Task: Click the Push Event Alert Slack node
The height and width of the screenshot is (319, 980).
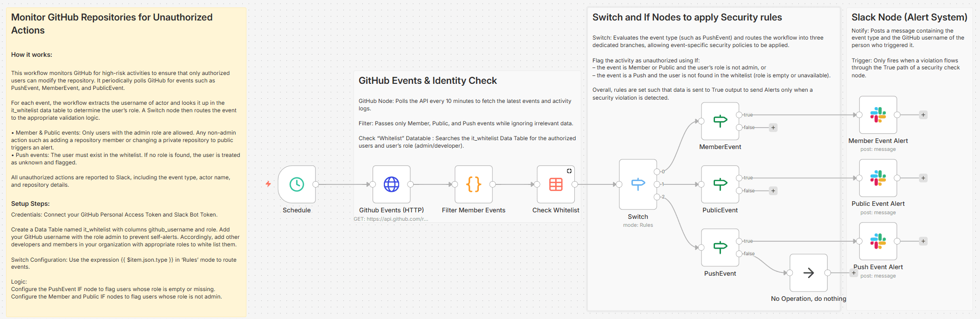Action: point(878,241)
